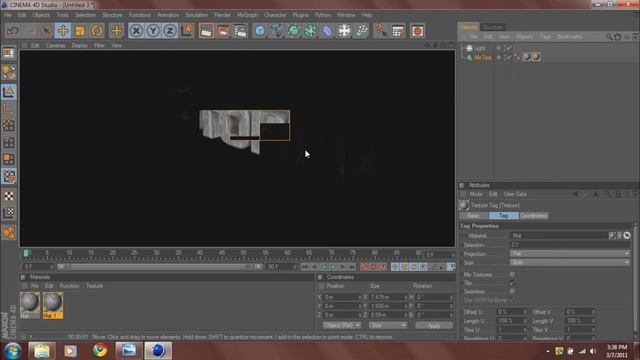Viewport: 640px width, 360px height.
Task: Open the Render menu in menu bar
Action: tap(222, 15)
